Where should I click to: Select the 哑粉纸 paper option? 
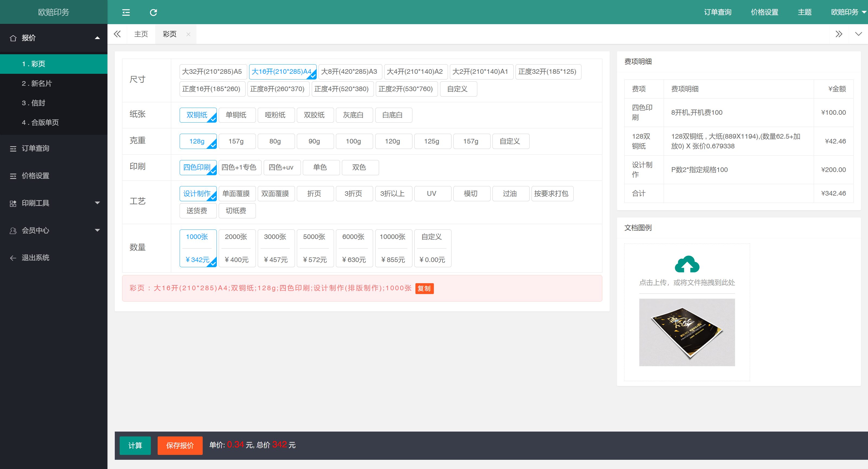click(275, 115)
